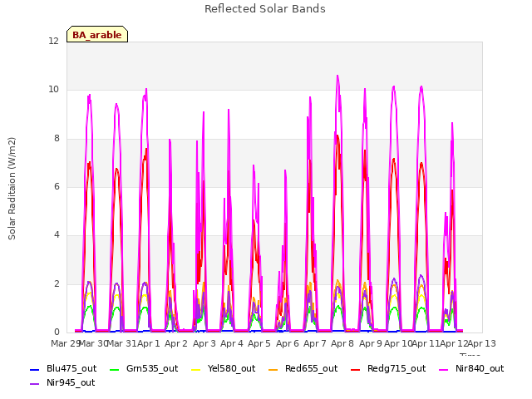
Task: Click the 2 y-axis tick label
Action: point(57,284)
